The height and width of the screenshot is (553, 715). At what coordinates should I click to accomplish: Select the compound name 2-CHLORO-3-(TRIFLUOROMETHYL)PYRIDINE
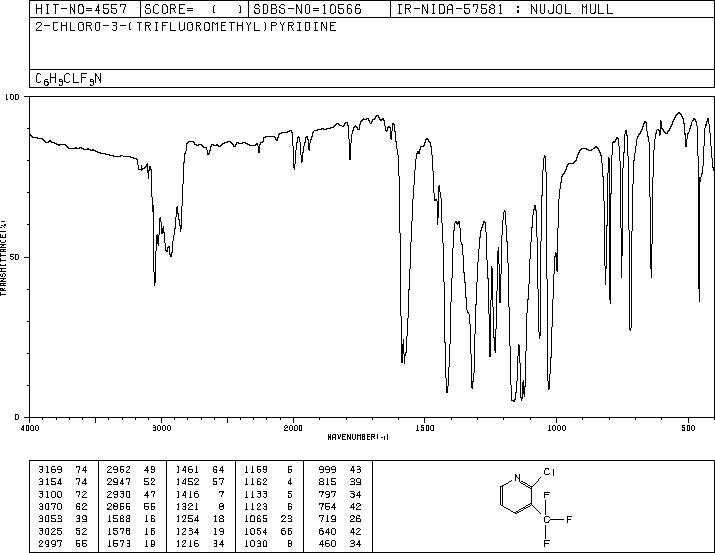coord(186,26)
